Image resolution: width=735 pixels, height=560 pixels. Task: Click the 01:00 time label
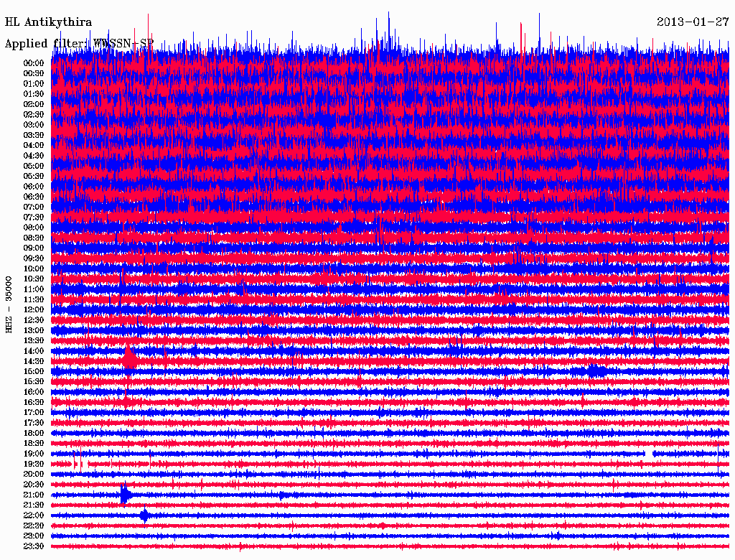34,83
